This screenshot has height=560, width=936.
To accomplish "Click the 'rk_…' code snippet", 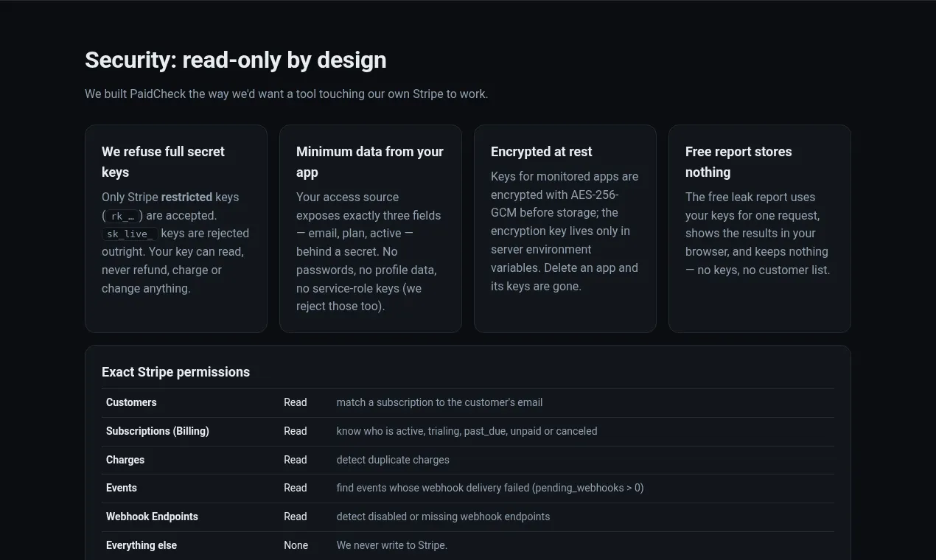I will [x=122, y=216].
